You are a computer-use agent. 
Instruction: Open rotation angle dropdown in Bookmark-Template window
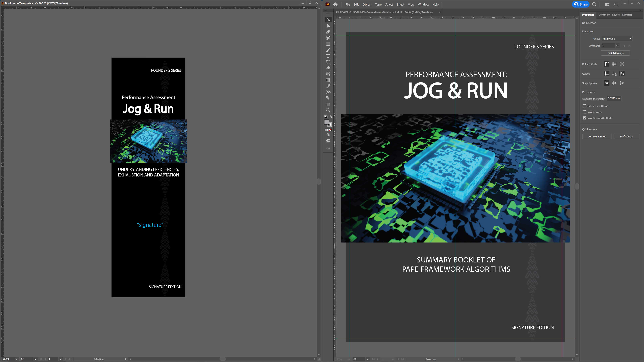coord(35,359)
